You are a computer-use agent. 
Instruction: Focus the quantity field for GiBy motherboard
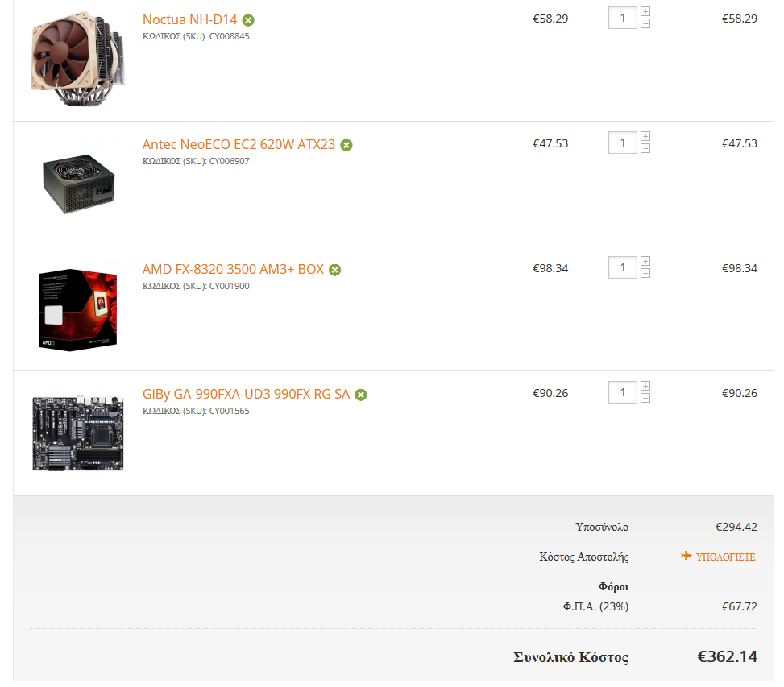(623, 393)
